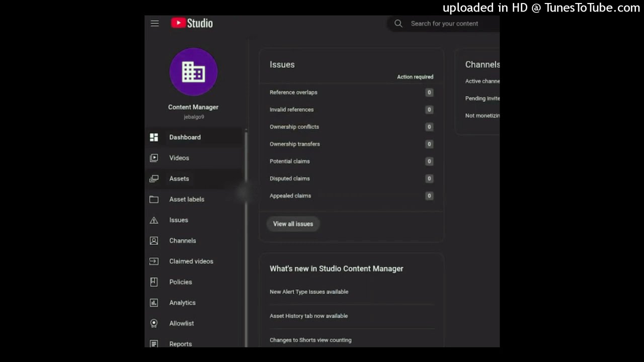Image resolution: width=644 pixels, height=362 pixels.
Task: Click the View all issues button
Action: coord(293,224)
